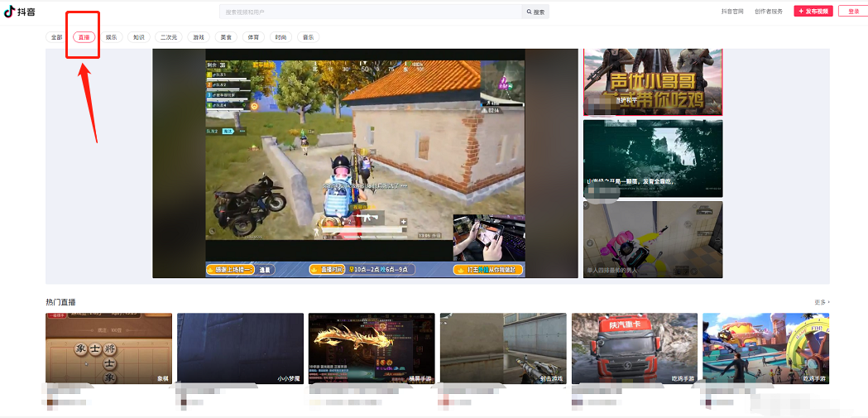Click the 登录 button
Viewport: 868px width, 418px height.
pos(854,11)
